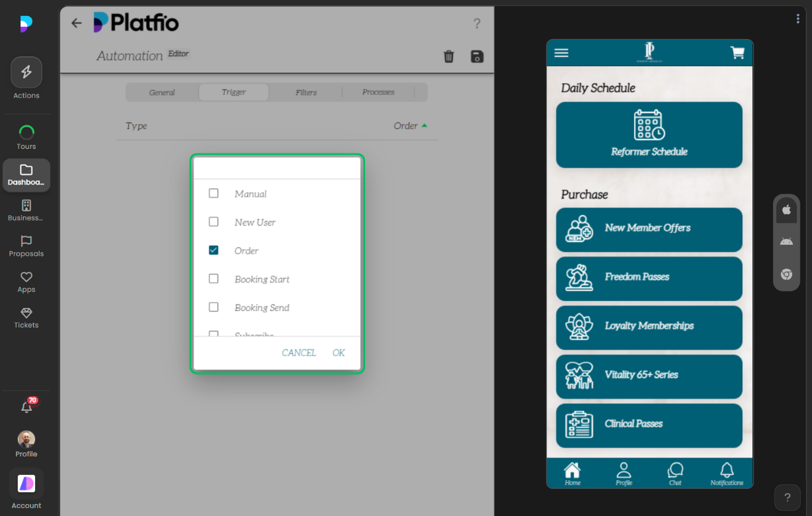Screen dimensions: 812x516
Task: Select the Android preview icon
Action: (786, 241)
